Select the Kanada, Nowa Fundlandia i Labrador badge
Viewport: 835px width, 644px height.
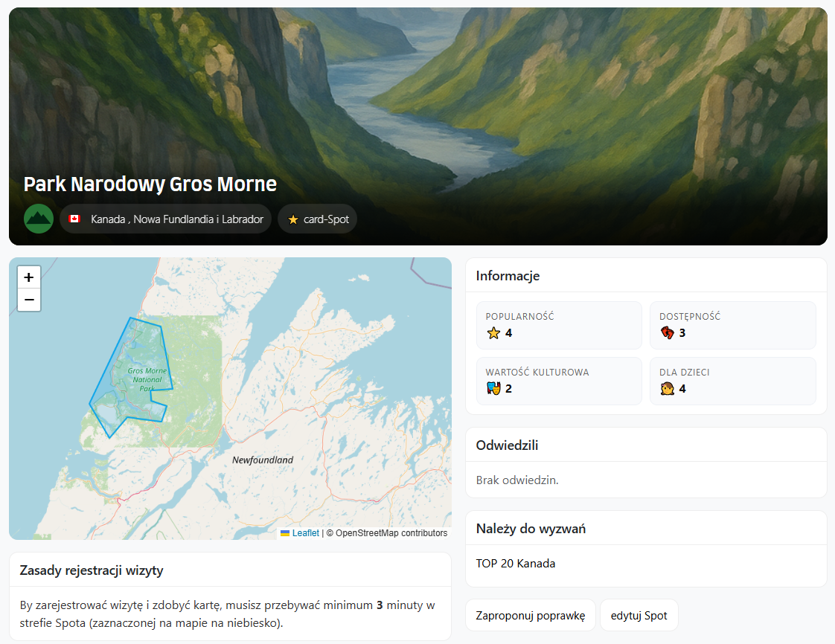[165, 219]
